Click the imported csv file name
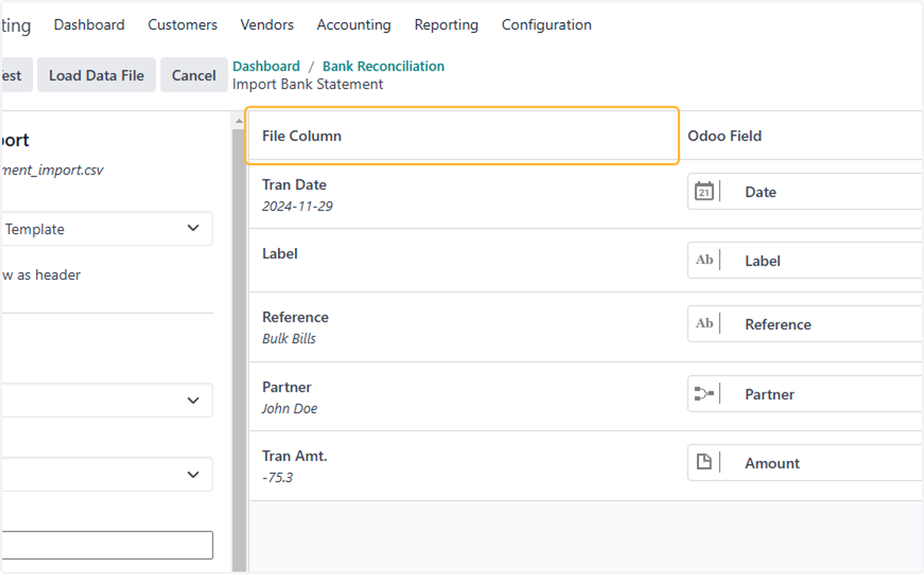The image size is (924, 574). [x=52, y=170]
